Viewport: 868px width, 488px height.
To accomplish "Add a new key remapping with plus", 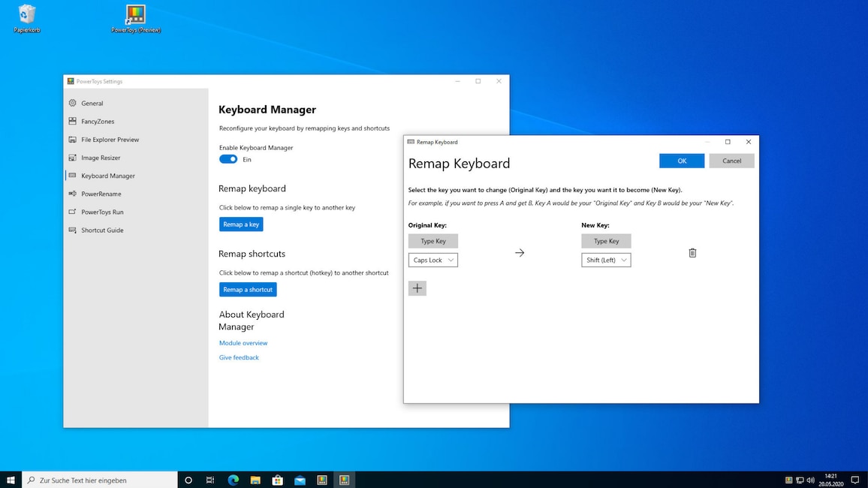I will point(417,288).
